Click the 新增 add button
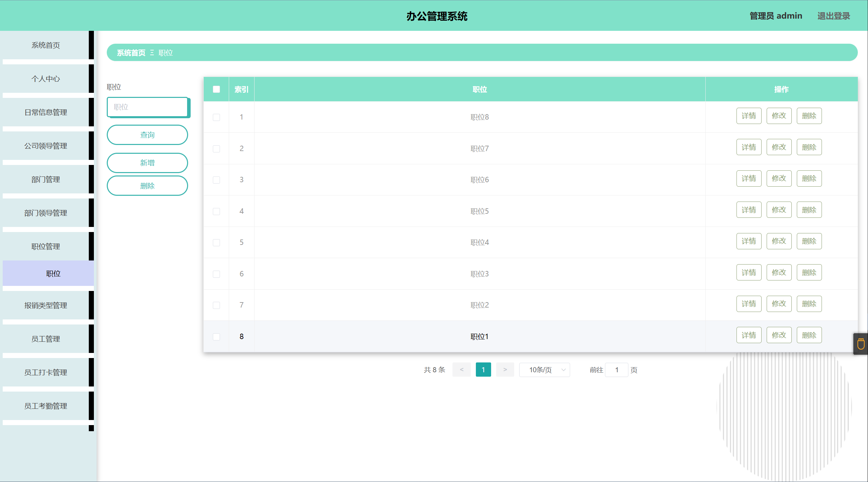Viewport: 868px width, 482px height. [x=147, y=163]
